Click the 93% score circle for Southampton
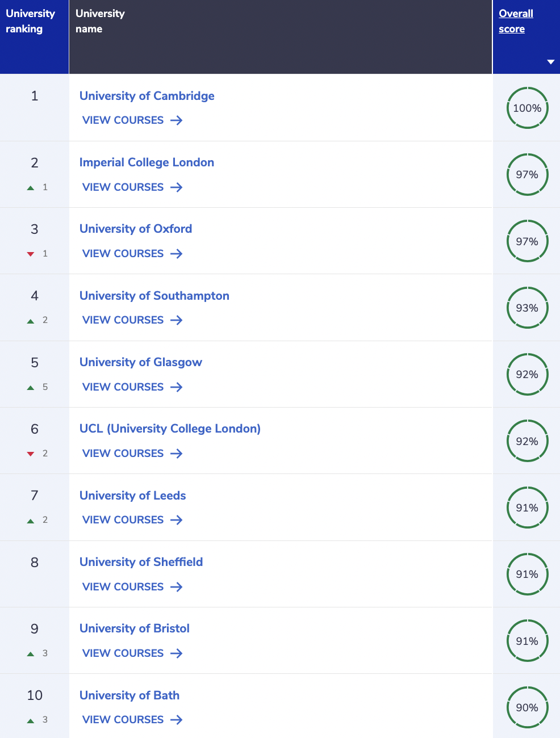The image size is (560, 738). click(x=527, y=308)
